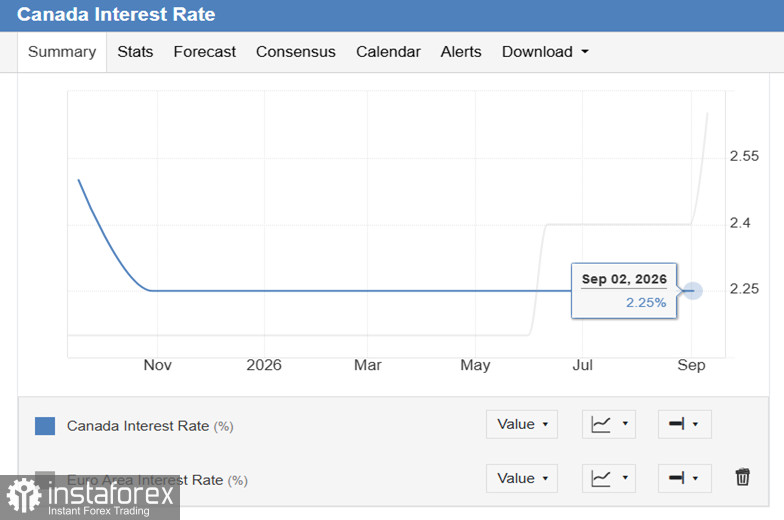Click the Jul x-axis label
This screenshot has width=784, height=520.
pyautogui.click(x=582, y=365)
